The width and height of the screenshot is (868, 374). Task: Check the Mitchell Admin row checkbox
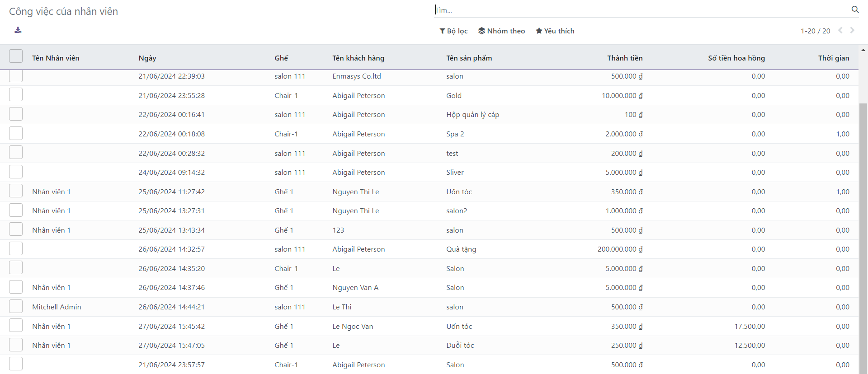pyautogui.click(x=16, y=307)
